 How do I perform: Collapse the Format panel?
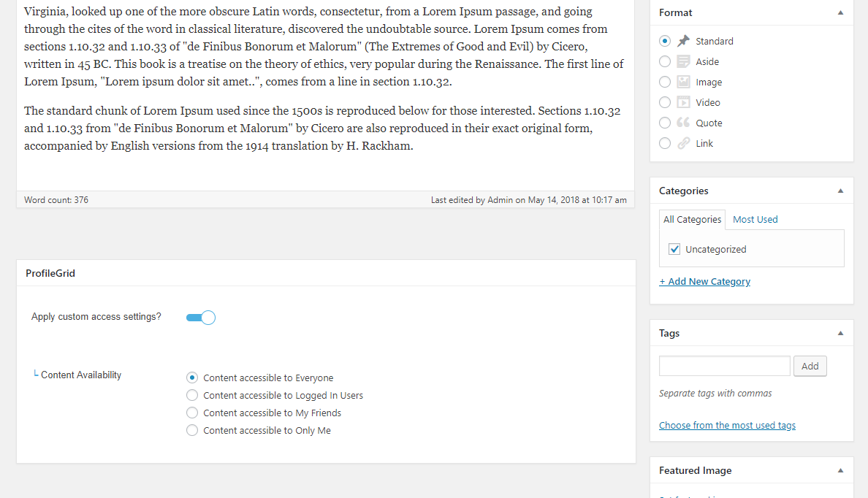click(x=840, y=12)
